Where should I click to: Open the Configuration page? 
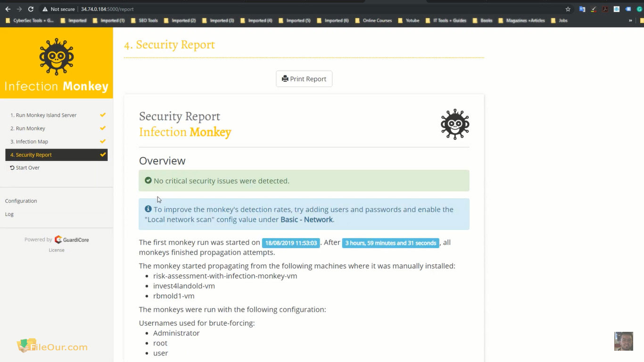(x=21, y=201)
